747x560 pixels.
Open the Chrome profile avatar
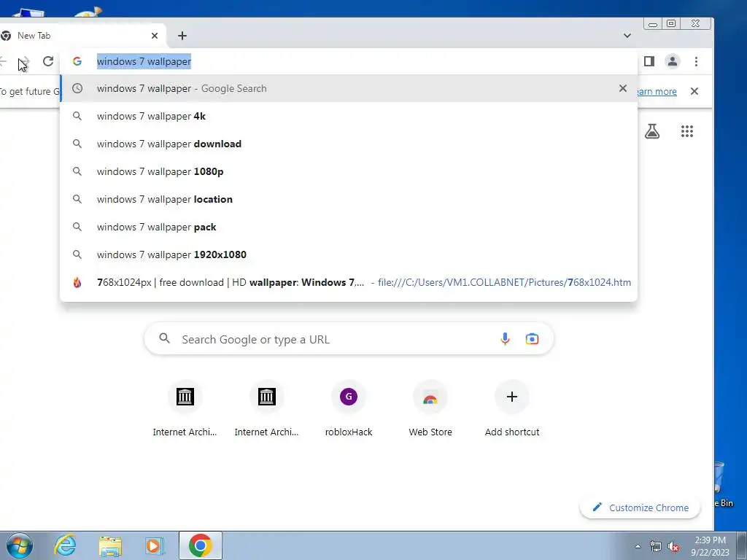click(672, 61)
